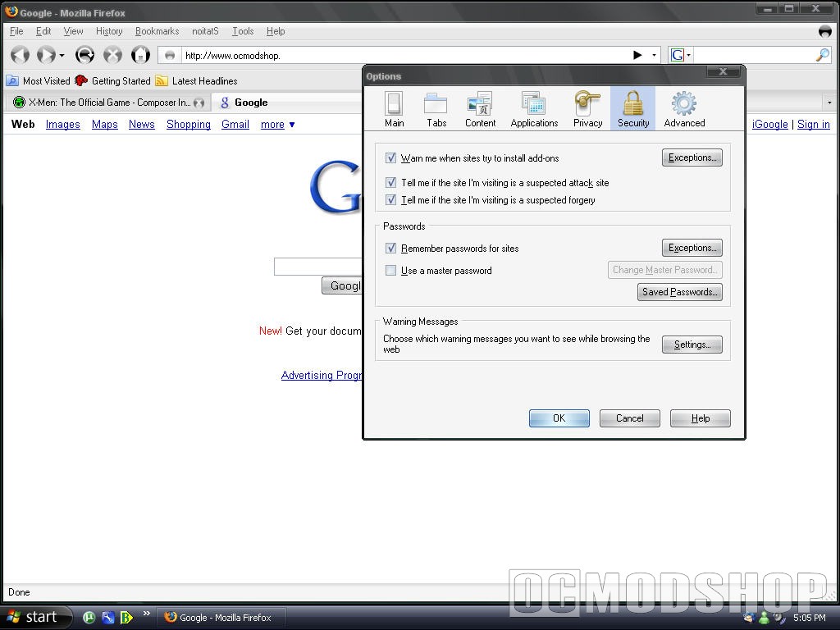840x630 pixels.
Task: Open Google Images link
Action: 62,125
